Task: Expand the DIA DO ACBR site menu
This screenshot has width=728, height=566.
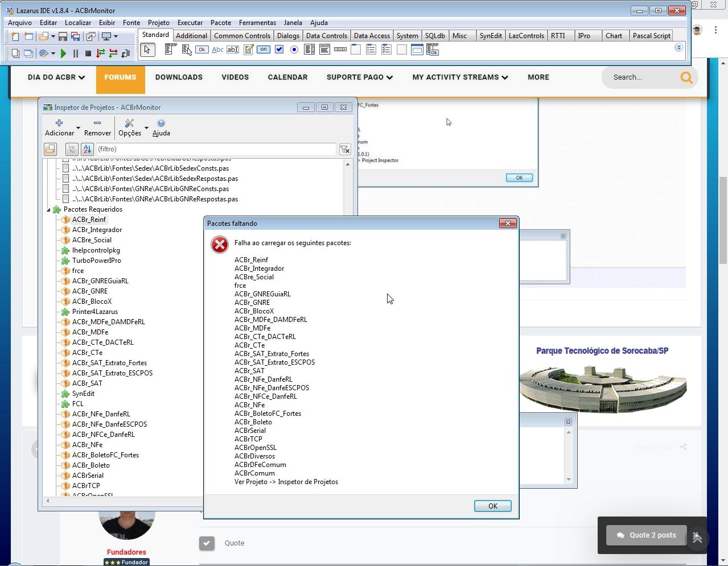Action: (56, 77)
